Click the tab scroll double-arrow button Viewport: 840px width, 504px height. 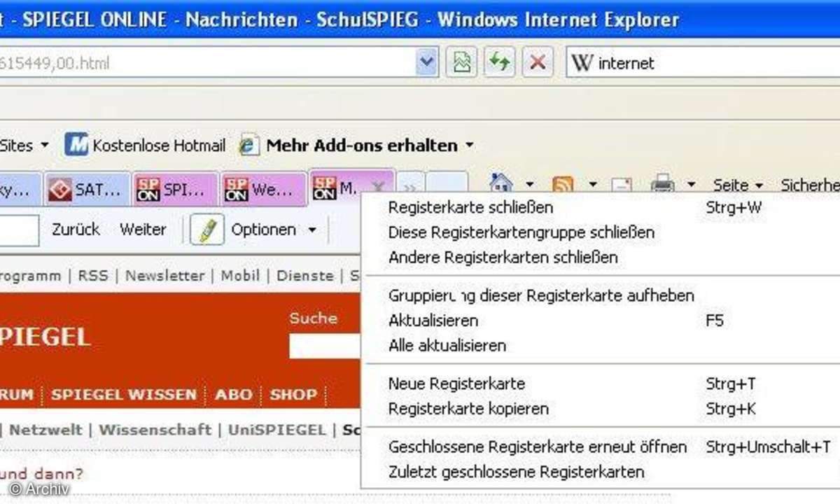pos(410,188)
